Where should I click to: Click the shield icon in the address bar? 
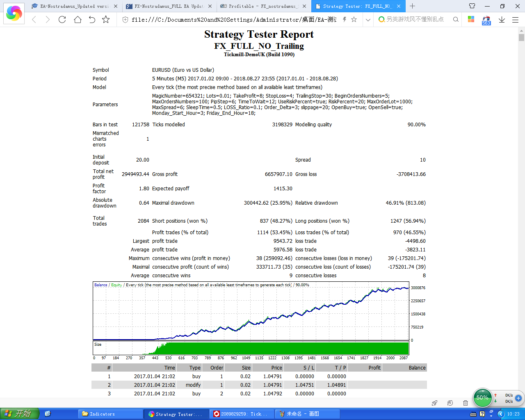point(126,20)
